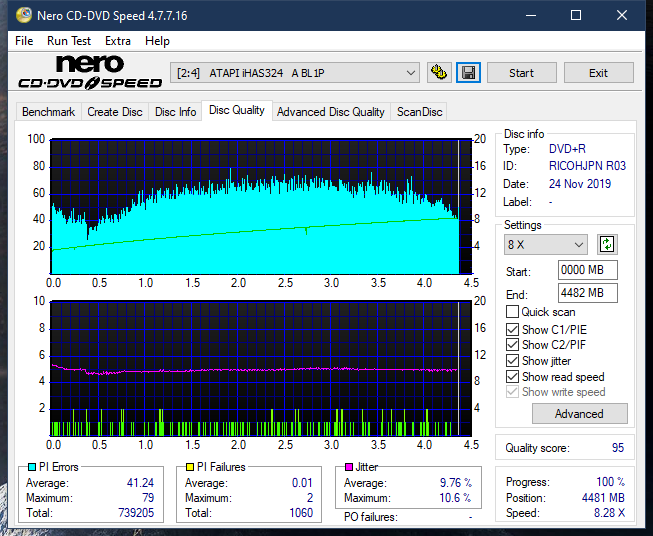Click the Speed value 8.28 X

[609, 513]
